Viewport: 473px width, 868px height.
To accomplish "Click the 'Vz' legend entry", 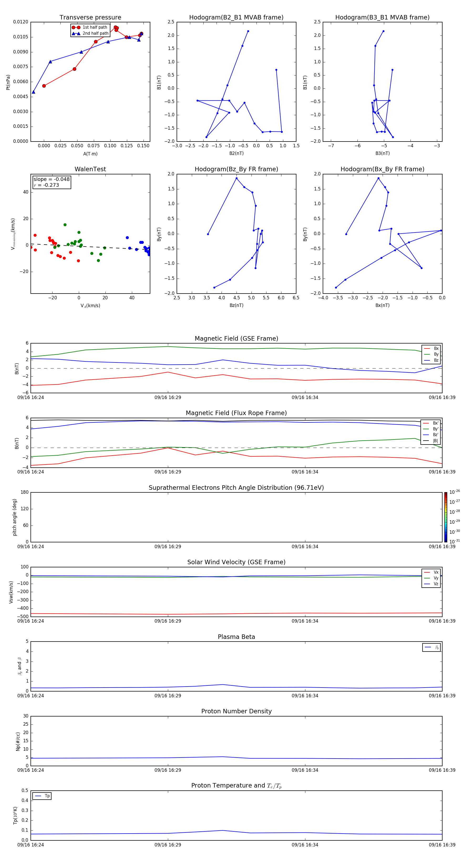I will pyautogui.click(x=431, y=584).
